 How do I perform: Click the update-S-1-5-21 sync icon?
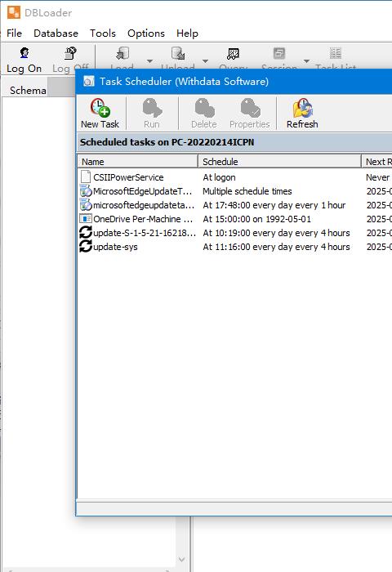pyautogui.click(x=86, y=232)
